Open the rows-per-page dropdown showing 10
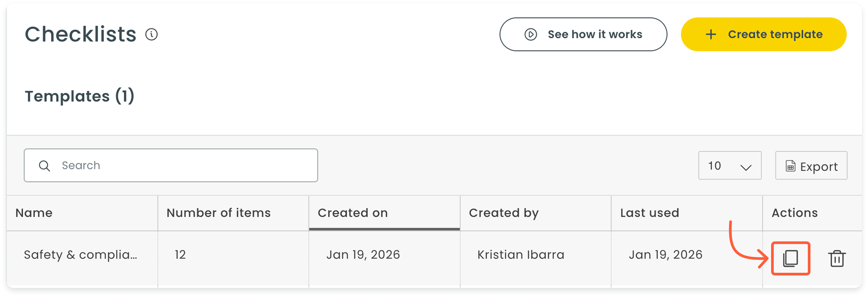The image size is (868, 297). 729,166
